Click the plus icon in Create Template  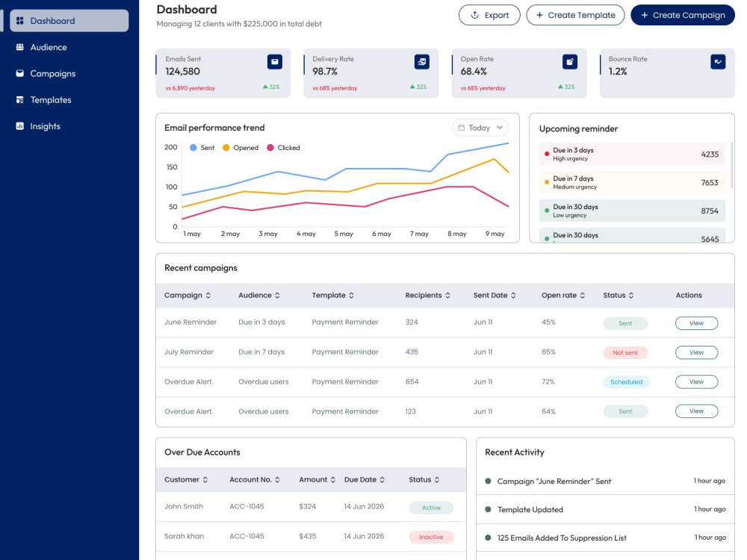(539, 15)
